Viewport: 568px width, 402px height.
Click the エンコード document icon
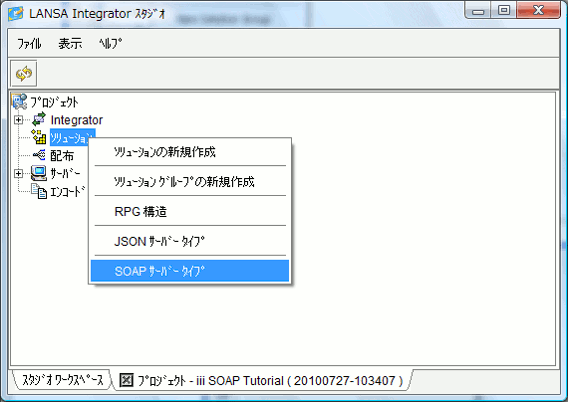click(39, 191)
